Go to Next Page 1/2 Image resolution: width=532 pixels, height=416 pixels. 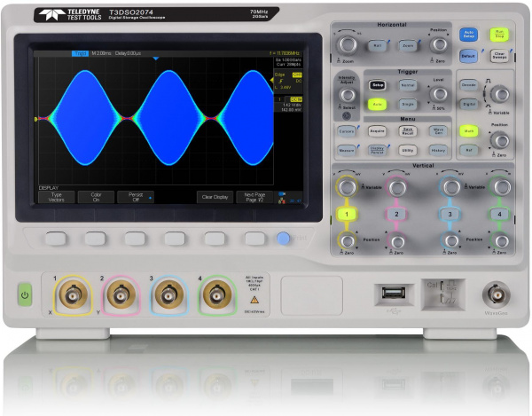pos(254,197)
